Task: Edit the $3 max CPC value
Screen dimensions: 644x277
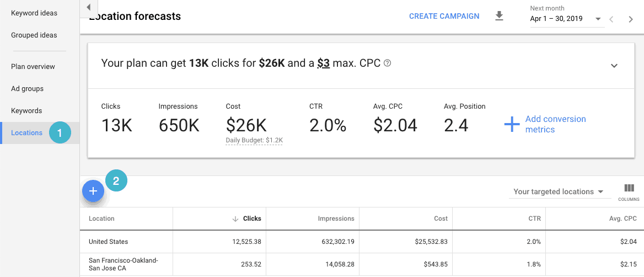Action: point(323,63)
